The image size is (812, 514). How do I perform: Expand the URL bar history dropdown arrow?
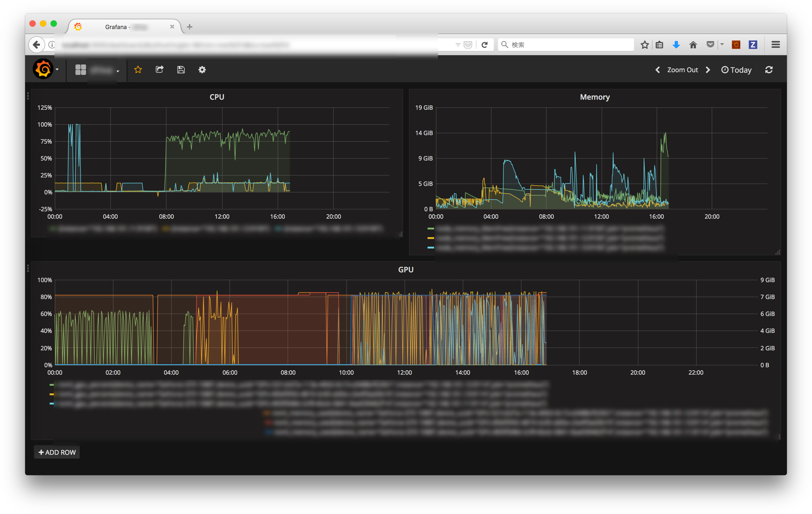[x=458, y=45]
